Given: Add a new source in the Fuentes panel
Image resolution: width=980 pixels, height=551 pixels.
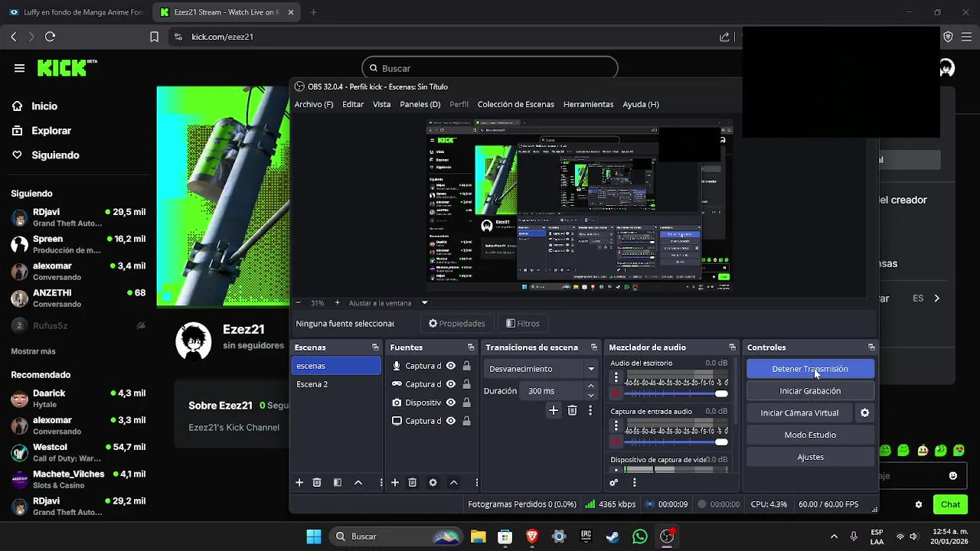Looking at the screenshot, I should [395, 483].
